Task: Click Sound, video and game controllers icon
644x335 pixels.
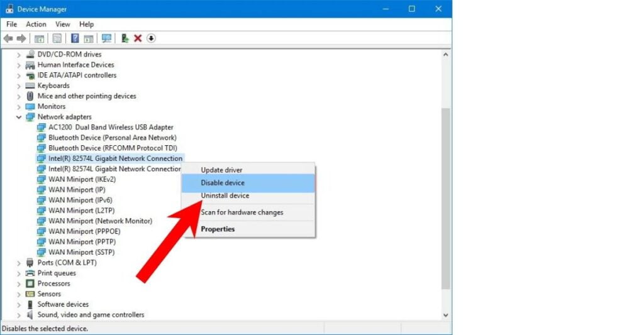Action: (30, 315)
